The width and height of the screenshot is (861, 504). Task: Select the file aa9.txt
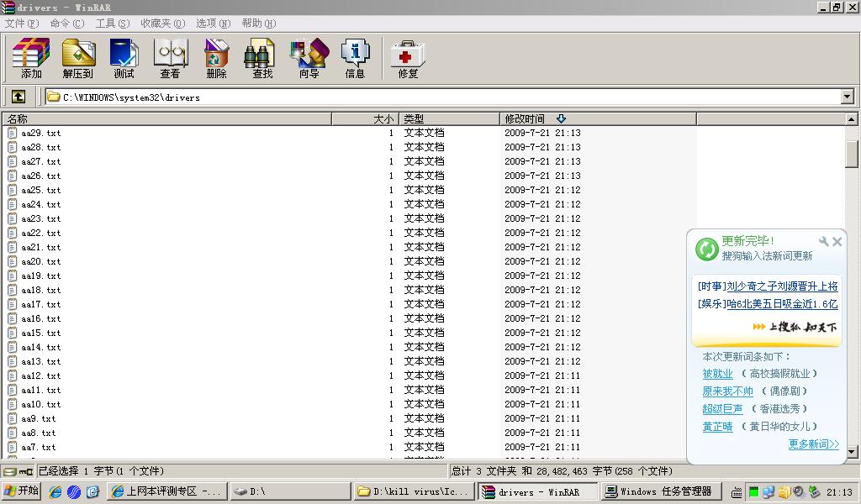tap(39, 417)
